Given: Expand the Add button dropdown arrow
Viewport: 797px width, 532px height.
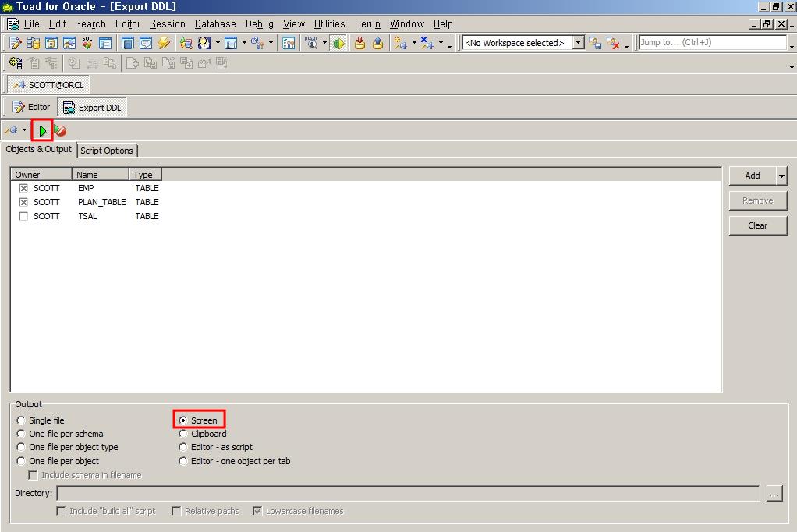Looking at the screenshot, I should coord(781,176).
